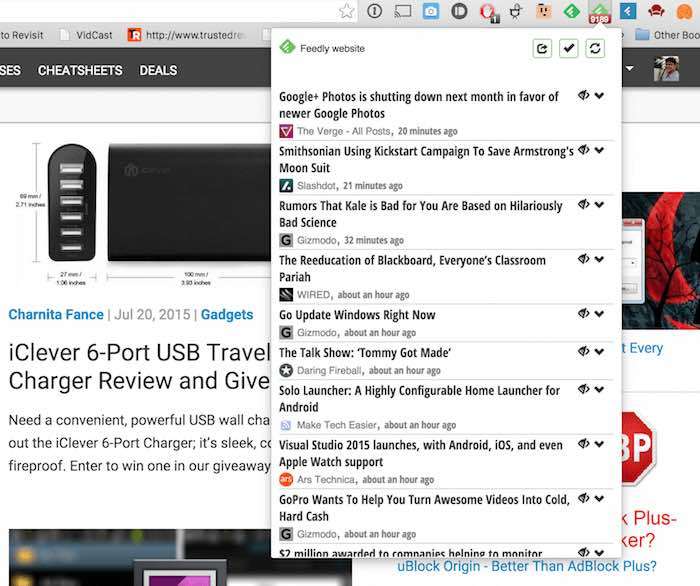Viewport: 700px width, 586px height.
Task: Open the user menu dropdown arrow beside avatar
Action: (629, 68)
